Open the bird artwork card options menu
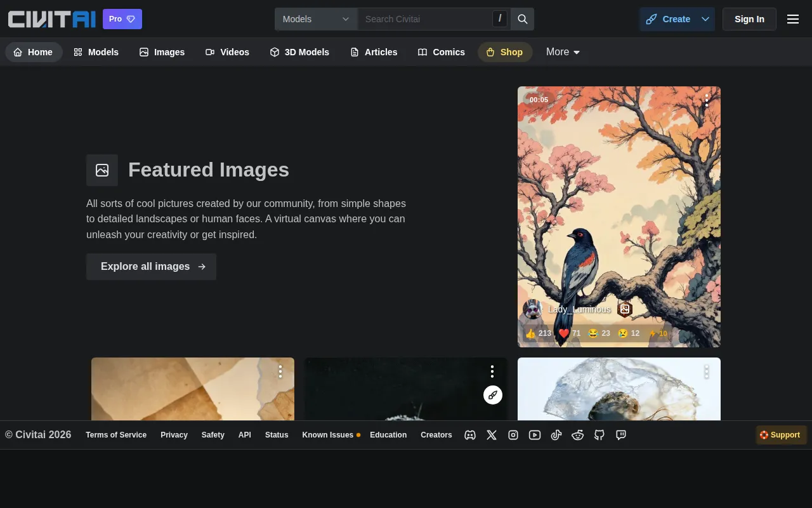The width and height of the screenshot is (812, 508). coord(707,100)
